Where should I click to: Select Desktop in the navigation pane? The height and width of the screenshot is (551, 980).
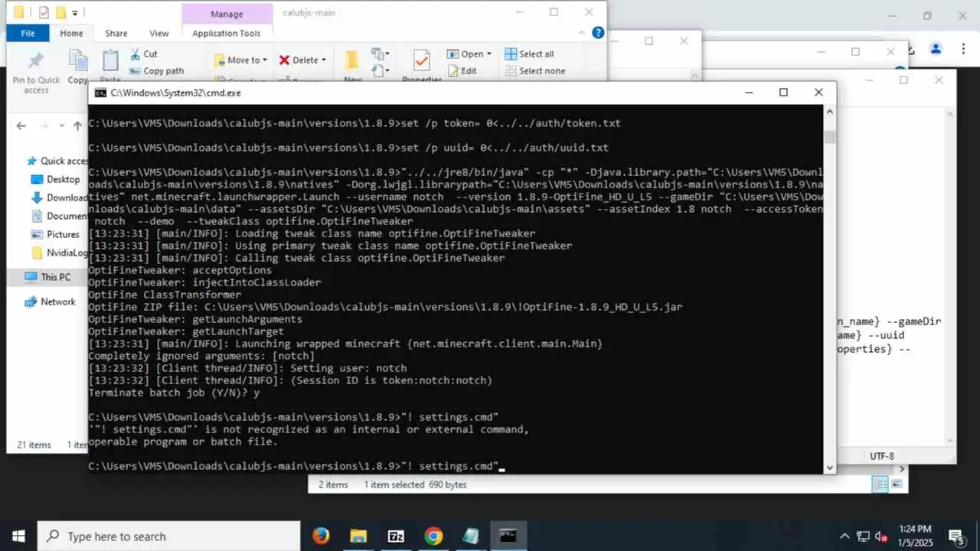(x=55, y=179)
